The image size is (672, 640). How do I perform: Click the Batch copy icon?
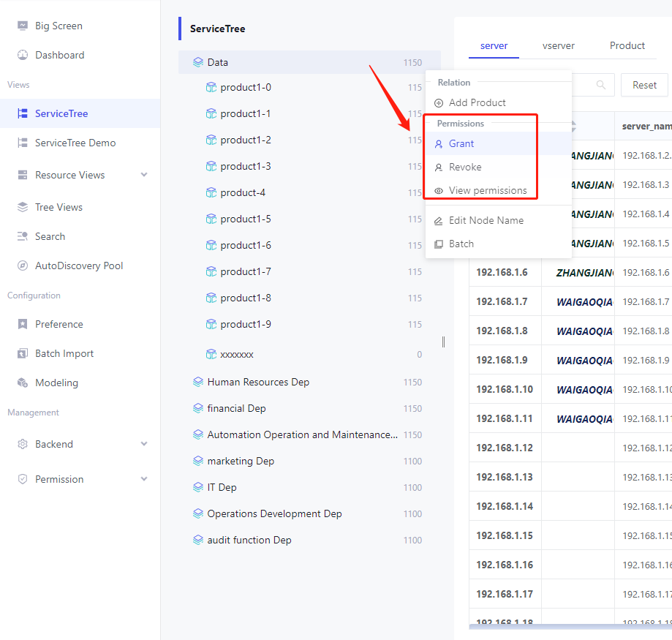[x=439, y=244]
